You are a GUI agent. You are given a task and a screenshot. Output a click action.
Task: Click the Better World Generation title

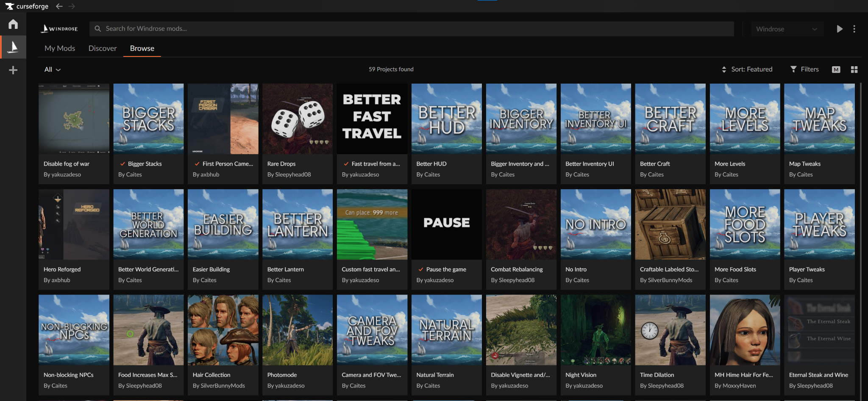coord(148,269)
